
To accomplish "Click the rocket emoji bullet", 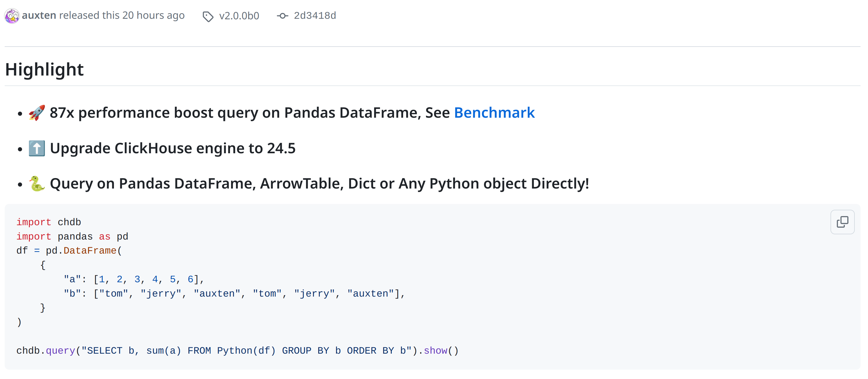I will [37, 112].
